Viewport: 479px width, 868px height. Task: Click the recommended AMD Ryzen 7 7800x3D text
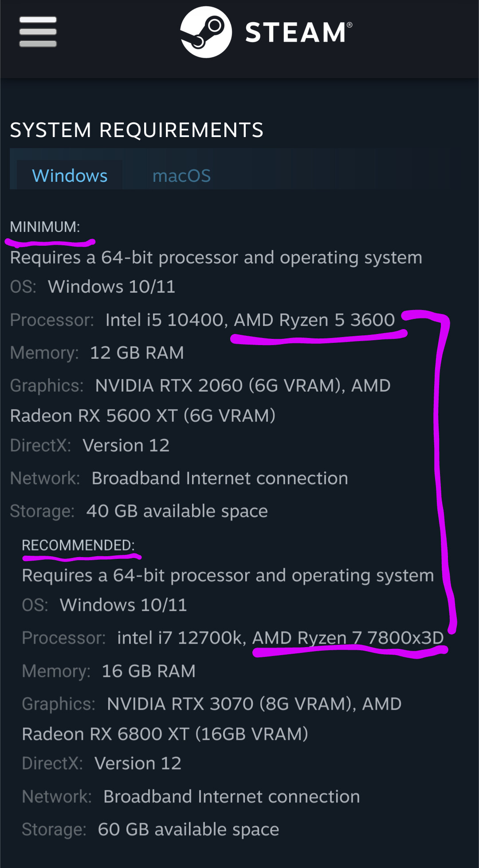click(x=348, y=638)
